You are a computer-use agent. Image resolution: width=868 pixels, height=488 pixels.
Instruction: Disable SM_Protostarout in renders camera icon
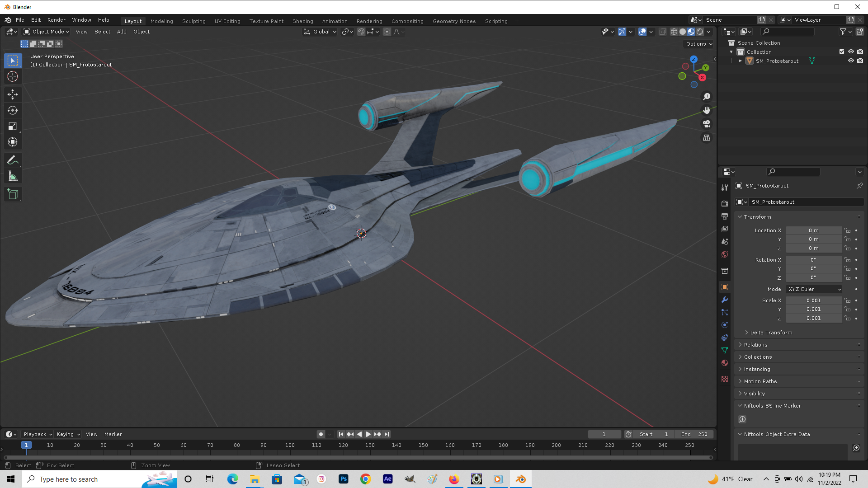coord(860,61)
